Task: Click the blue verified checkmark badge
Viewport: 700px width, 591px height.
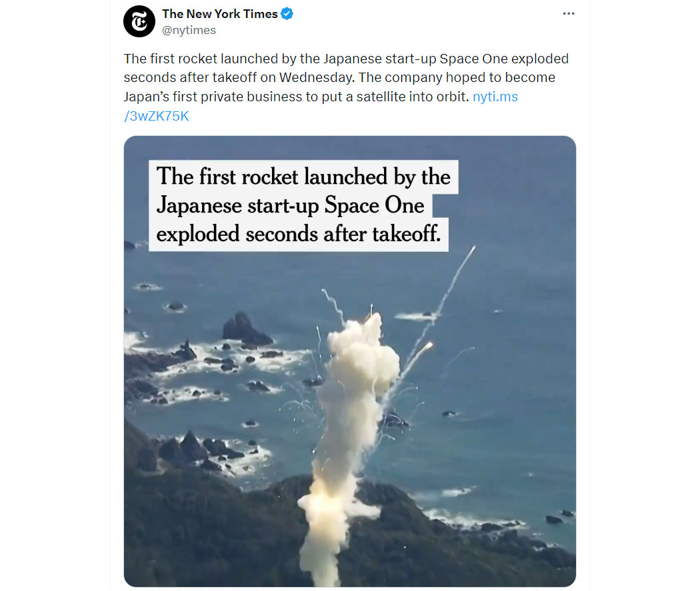Action: tap(287, 14)
